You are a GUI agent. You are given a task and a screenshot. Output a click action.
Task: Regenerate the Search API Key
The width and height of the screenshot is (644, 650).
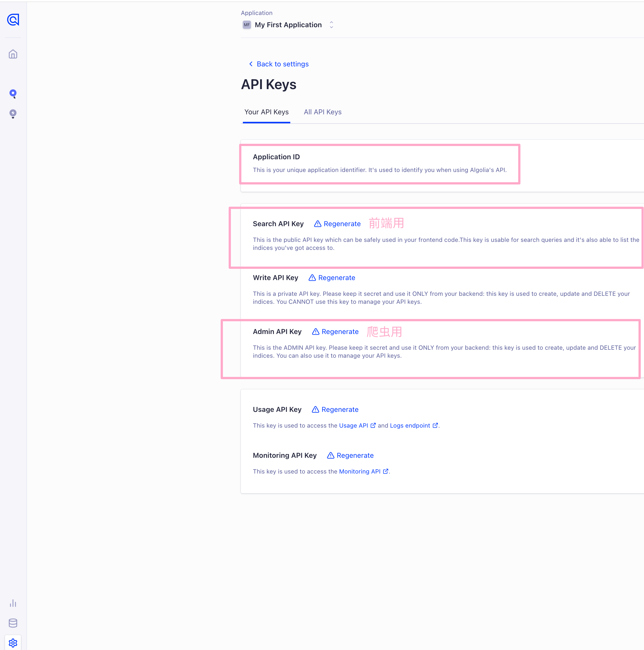(342, 224)
